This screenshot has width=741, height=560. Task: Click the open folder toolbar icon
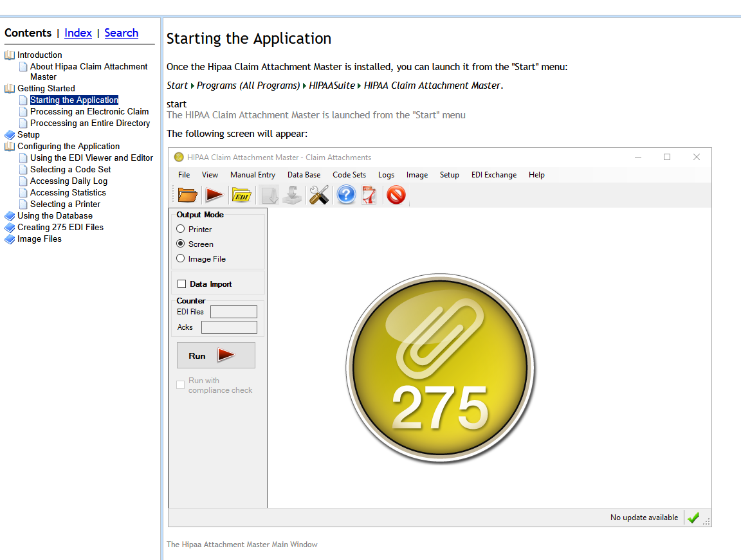tap(187, 195)
